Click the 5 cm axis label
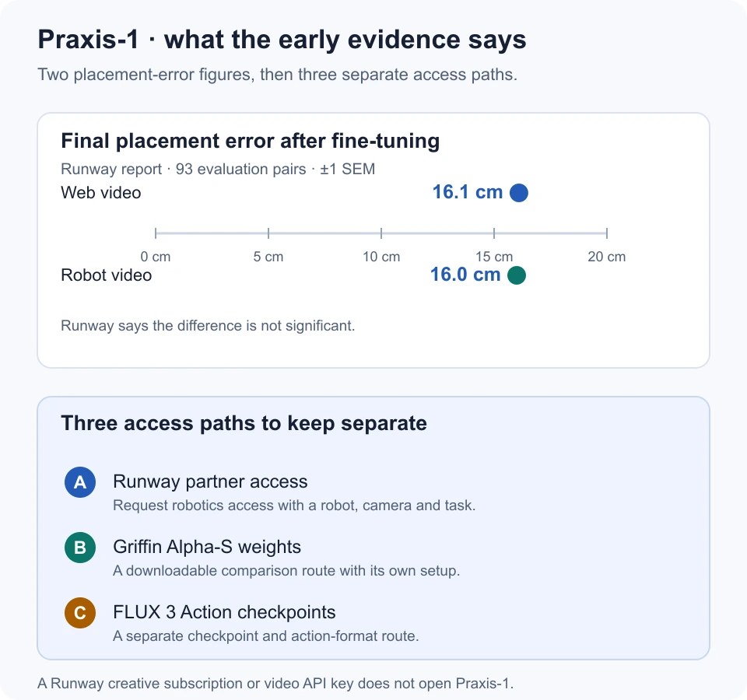 pyautogui.click(x=268, y=257)
